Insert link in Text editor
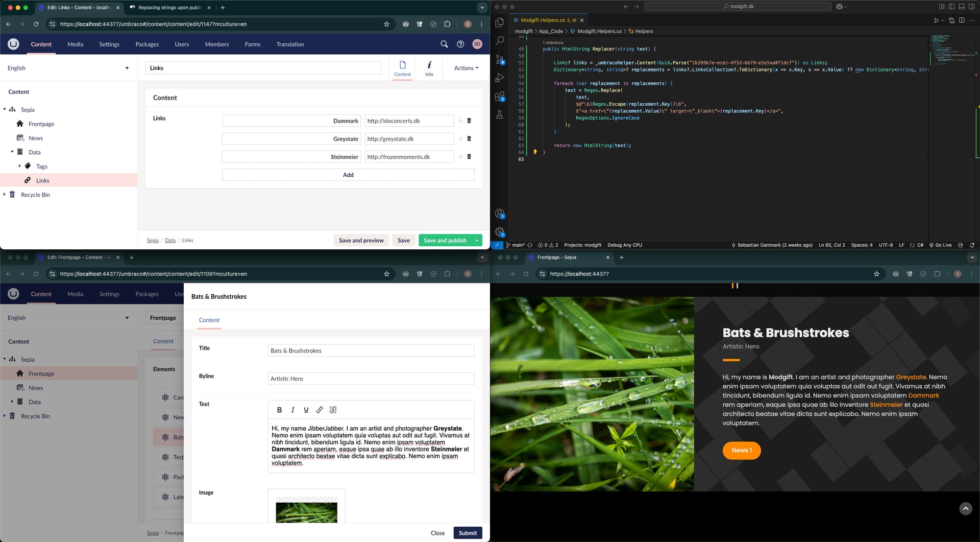Screen dimensions: 980x542 pyautogui.click(x=320, y=410)
